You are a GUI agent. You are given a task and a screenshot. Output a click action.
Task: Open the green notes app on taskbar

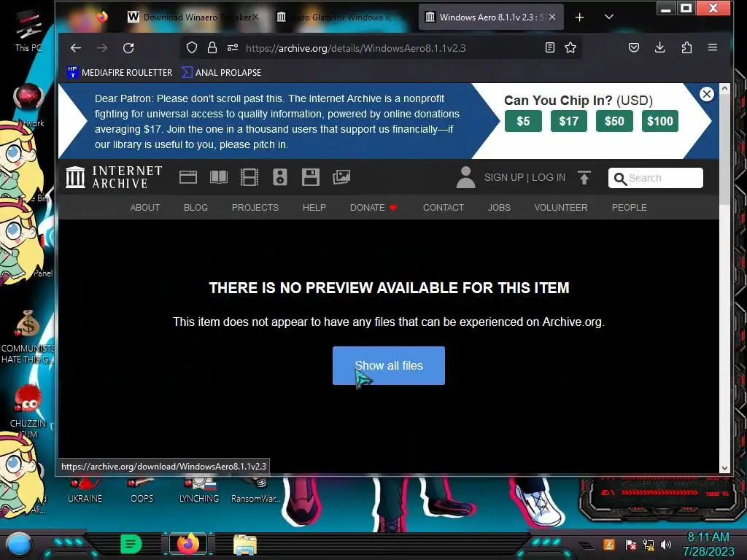131,544
